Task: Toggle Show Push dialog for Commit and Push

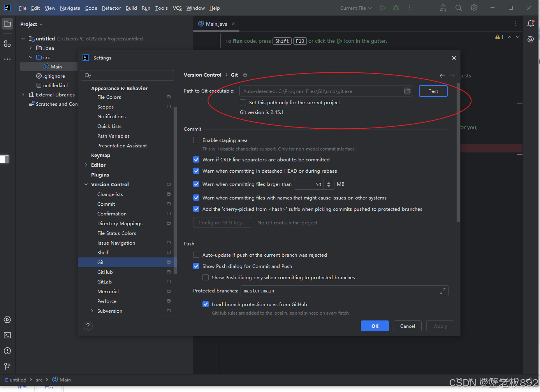Action: (196, 266)
